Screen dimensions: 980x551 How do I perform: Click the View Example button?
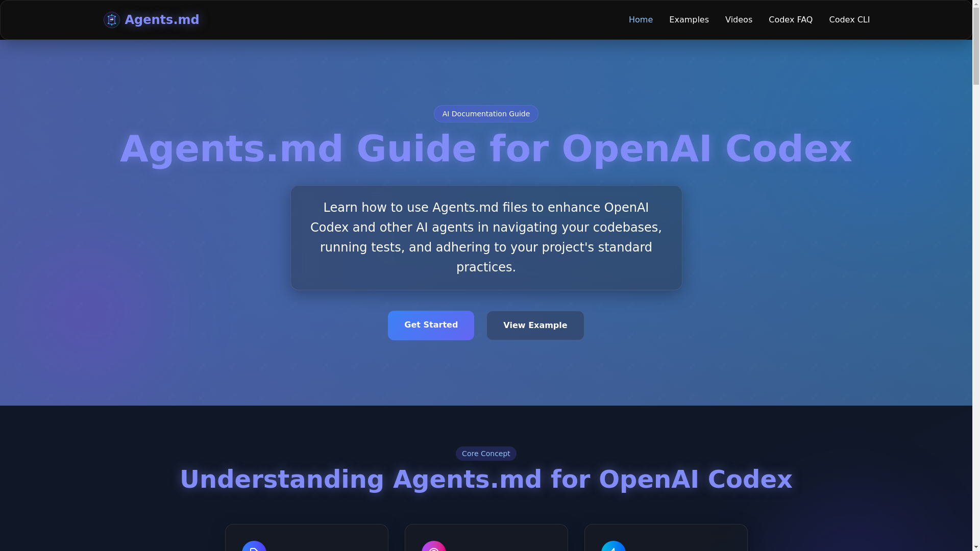click(535, 325)
